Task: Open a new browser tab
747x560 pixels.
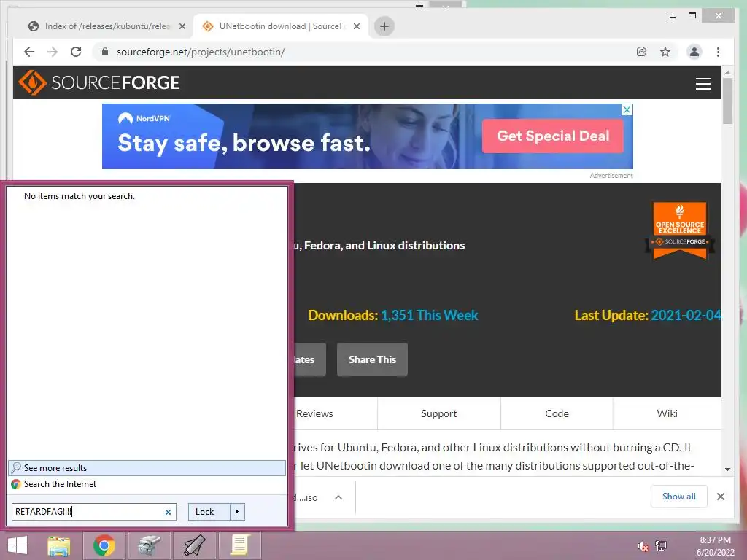Action: (x=384, y=26)
